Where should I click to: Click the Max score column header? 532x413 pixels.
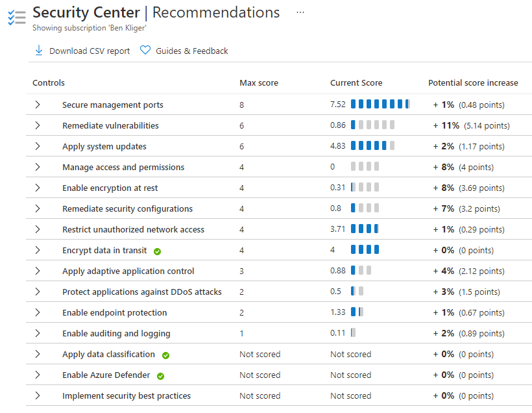[258, 82]
